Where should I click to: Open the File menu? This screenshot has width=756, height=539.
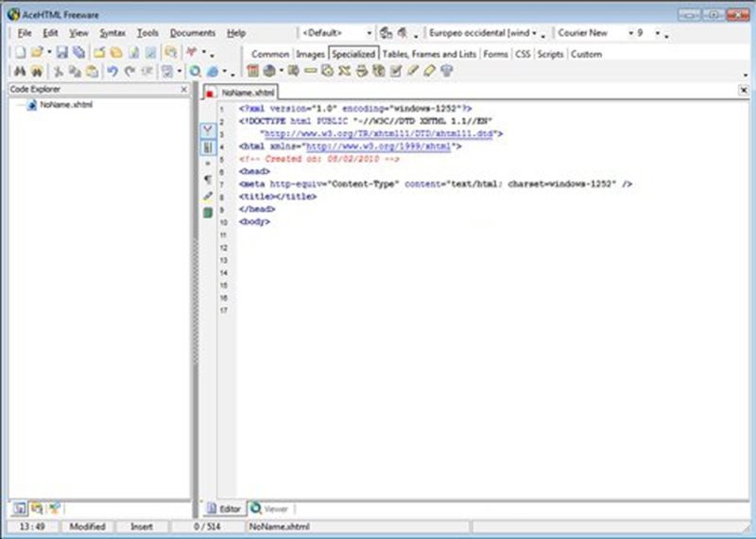[25, 33]
